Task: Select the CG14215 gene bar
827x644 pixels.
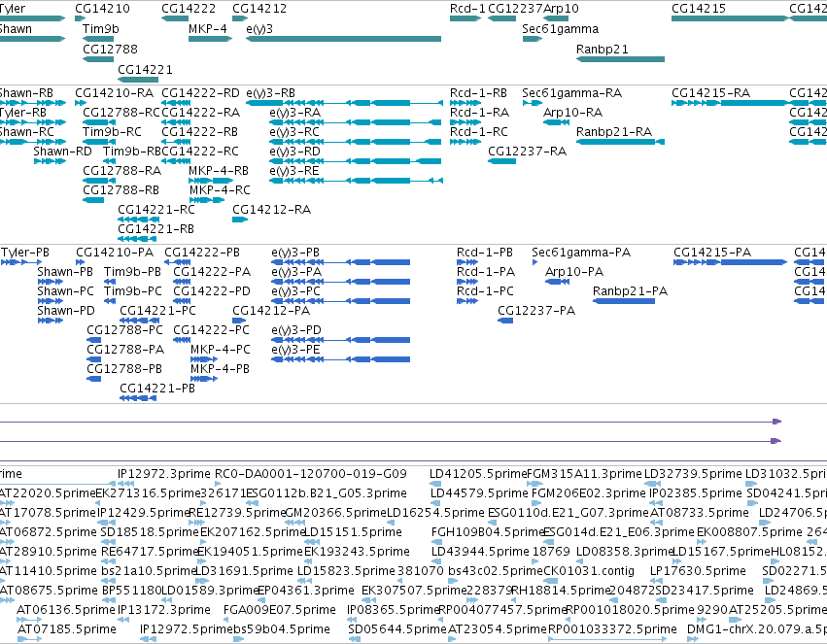Action: (730, 18)
